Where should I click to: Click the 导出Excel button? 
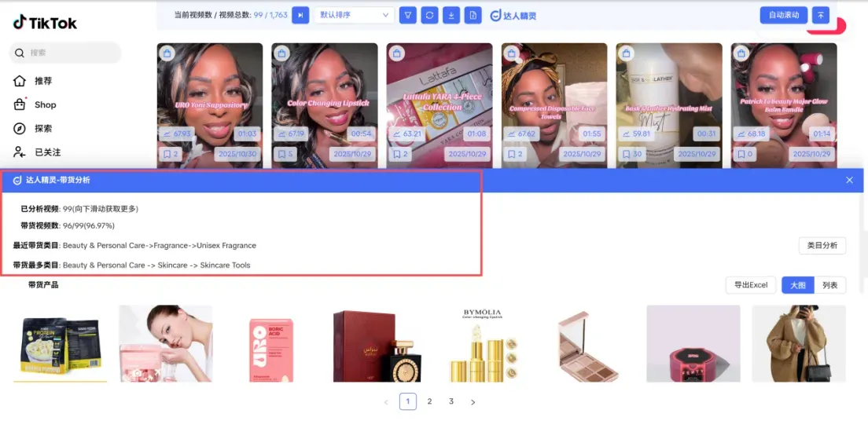[751, 285]
